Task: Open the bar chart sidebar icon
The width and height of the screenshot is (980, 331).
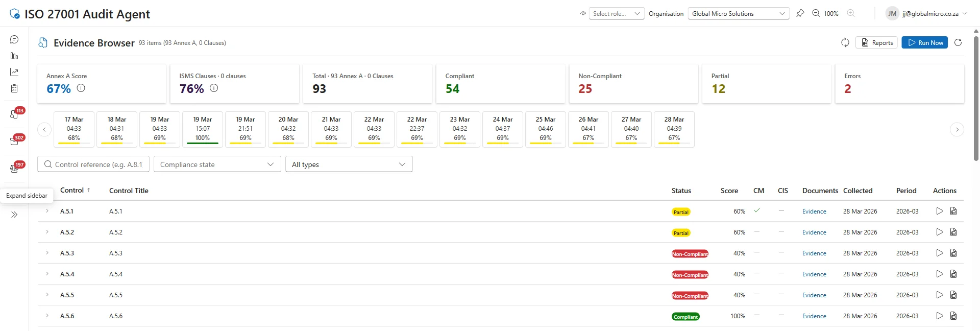Action: (x=14, y=56)
